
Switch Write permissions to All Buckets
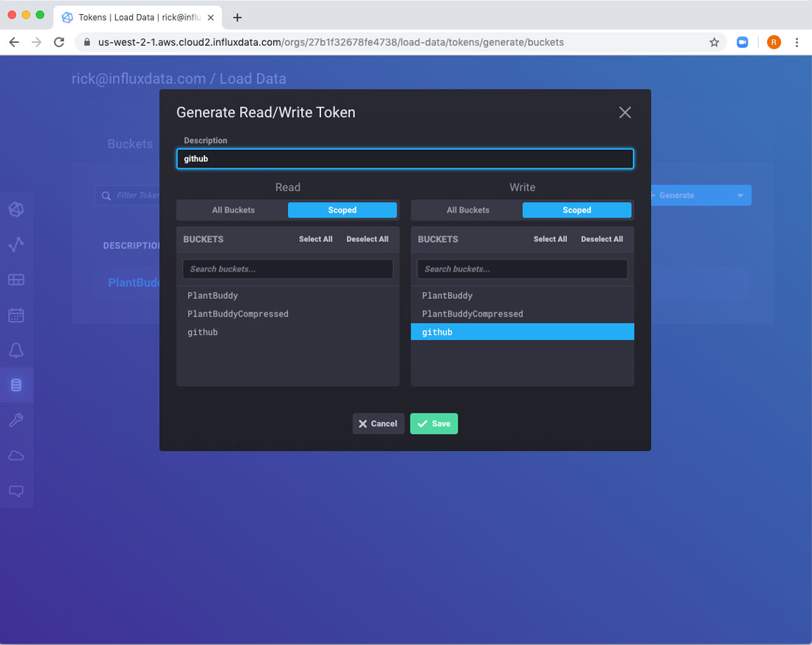click(x=468, y=210)
